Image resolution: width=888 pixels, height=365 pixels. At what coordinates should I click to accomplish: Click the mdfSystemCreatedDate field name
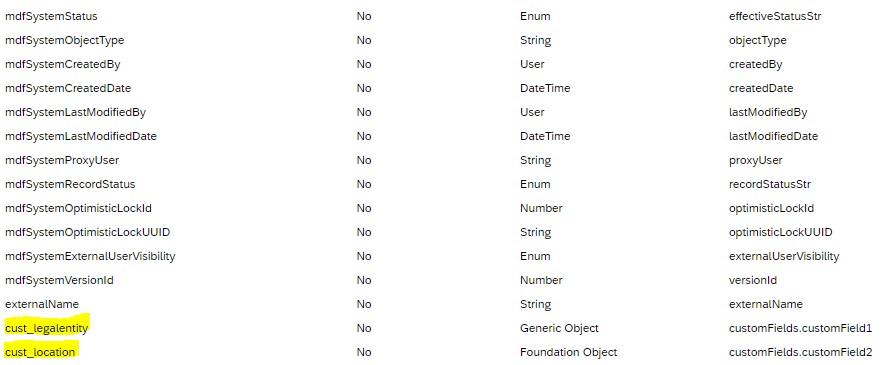(x=68, y=88)
